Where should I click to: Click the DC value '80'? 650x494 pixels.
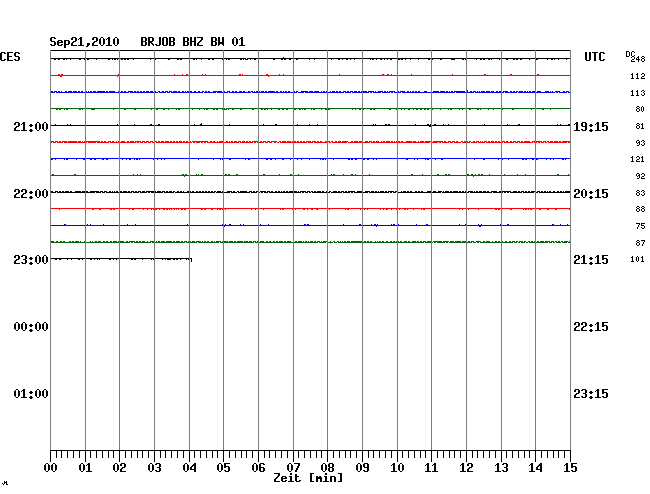(640, 109)
